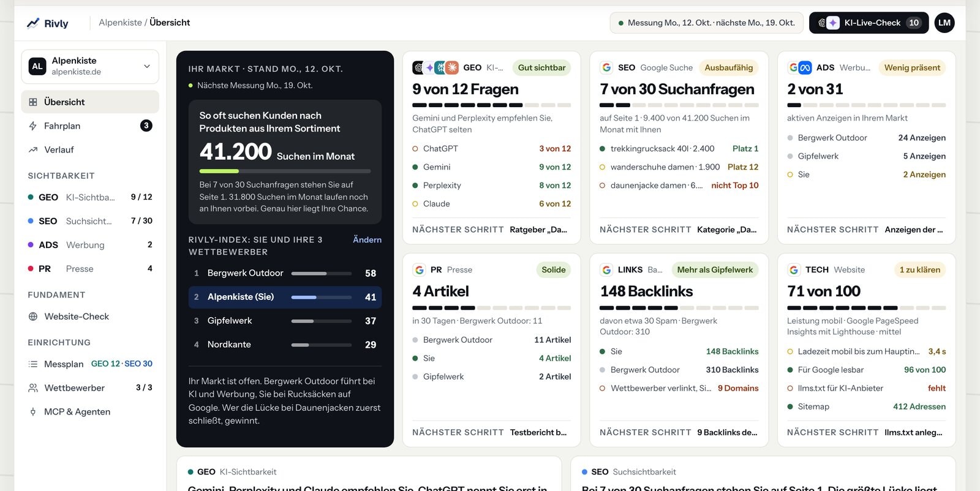980x491 pixels.
Task: Open Wettbewerber 3/3 in sidebar
Action: tap(90, 388)
